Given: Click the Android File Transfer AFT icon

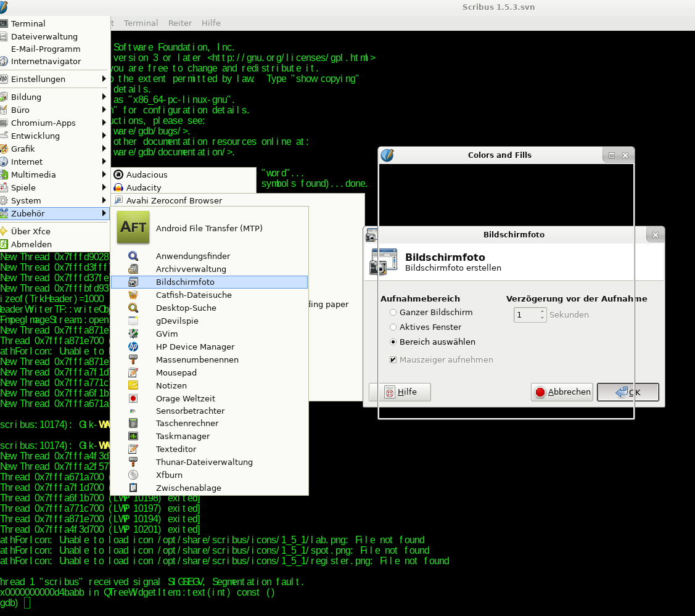Looking at the screenshot, I should point(133,228).
